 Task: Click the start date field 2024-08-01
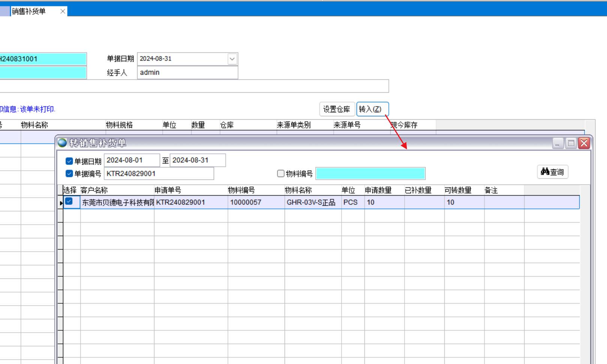tap(131, 160)
